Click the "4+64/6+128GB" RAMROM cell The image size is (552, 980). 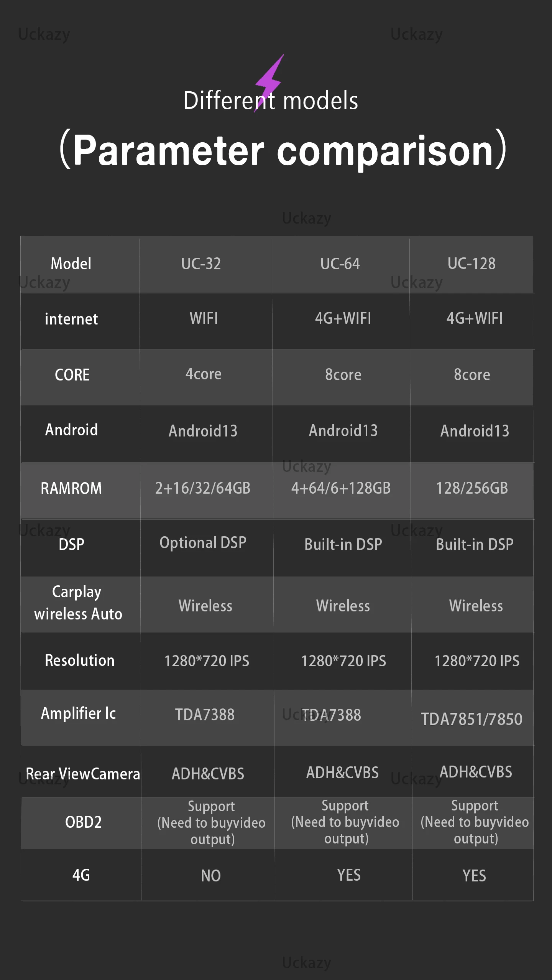(341, 488)
